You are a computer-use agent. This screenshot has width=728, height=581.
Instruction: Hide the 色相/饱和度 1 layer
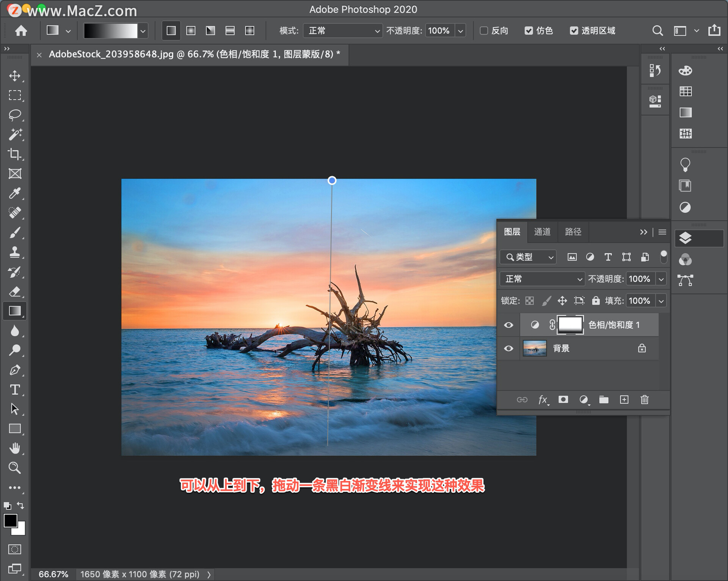[508, 325]
